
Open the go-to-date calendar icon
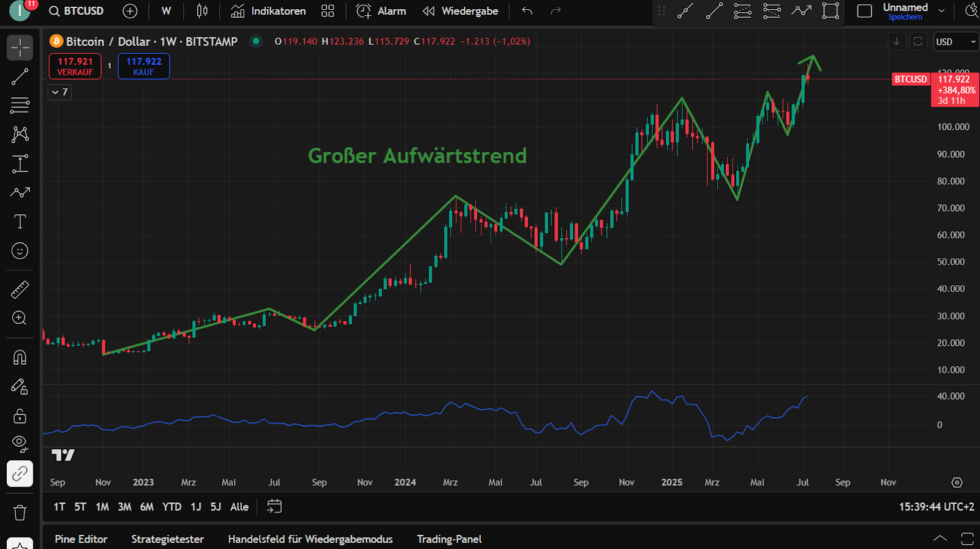click(x=274, y=506)
